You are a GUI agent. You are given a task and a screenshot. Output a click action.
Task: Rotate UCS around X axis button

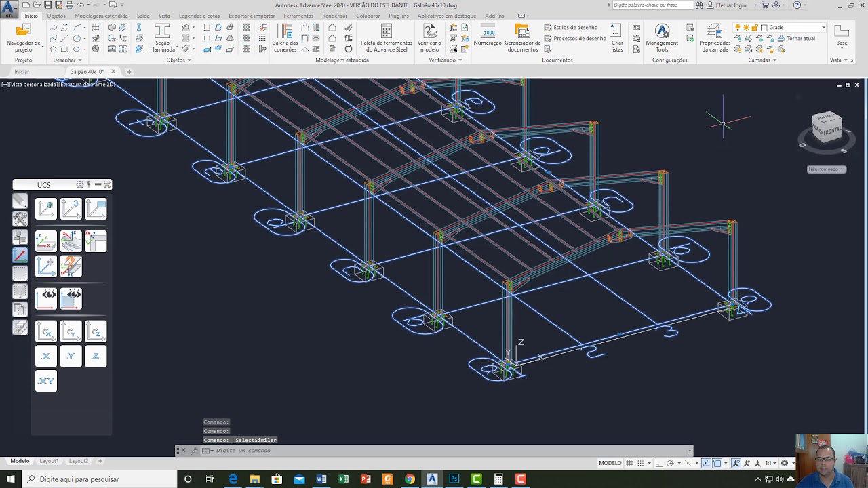click(x=46, y=331)
